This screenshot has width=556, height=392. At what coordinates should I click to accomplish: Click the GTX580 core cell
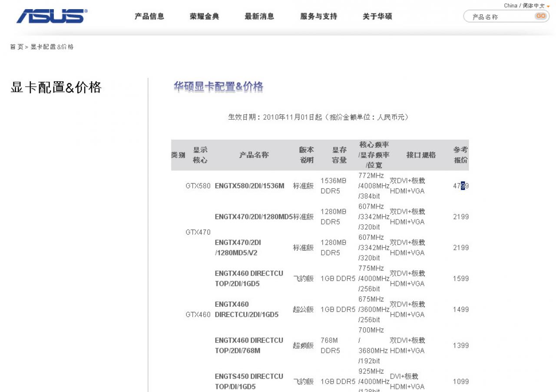tap(198, 186)
